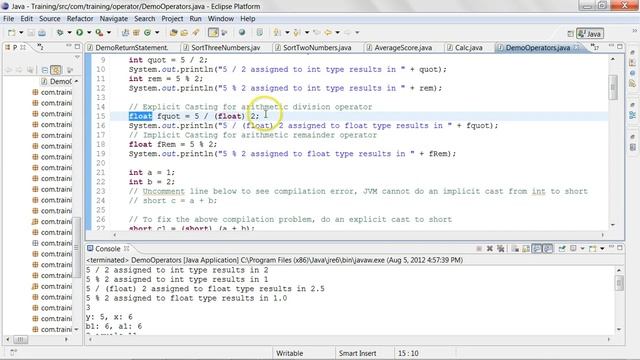Viewport: 640px width, 360px height.
Task: Toggle Link with Editor in Package Explorer
Action: [56, 70]
